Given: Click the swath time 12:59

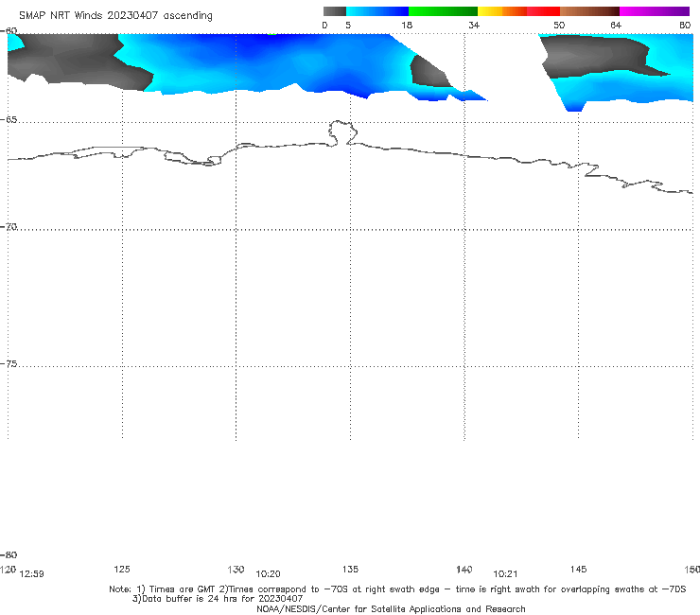Looking at the screenshot, I should [x=32, y=574].
